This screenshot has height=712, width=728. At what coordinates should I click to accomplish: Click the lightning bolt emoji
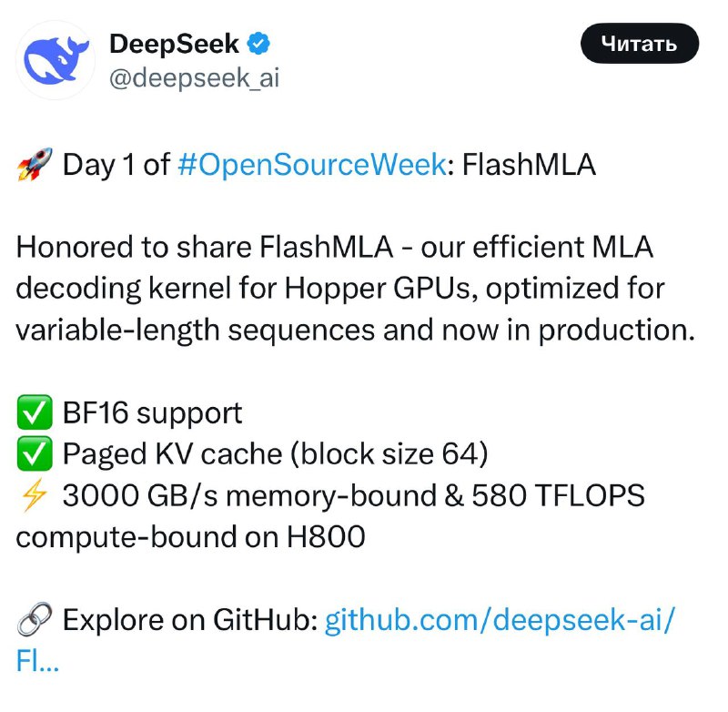(35, 495)
